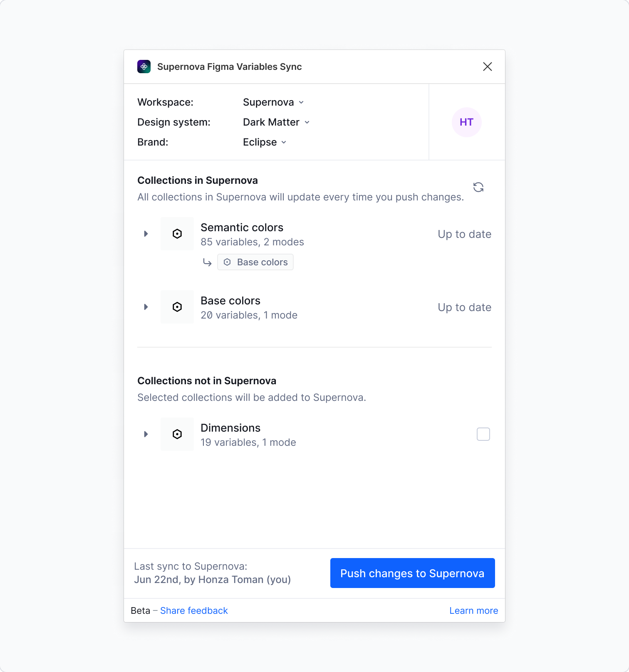This screenshot has width=629, height=672.
Task: Click the nested arrow below Semantic colors
Action: (x=208, y=262)
